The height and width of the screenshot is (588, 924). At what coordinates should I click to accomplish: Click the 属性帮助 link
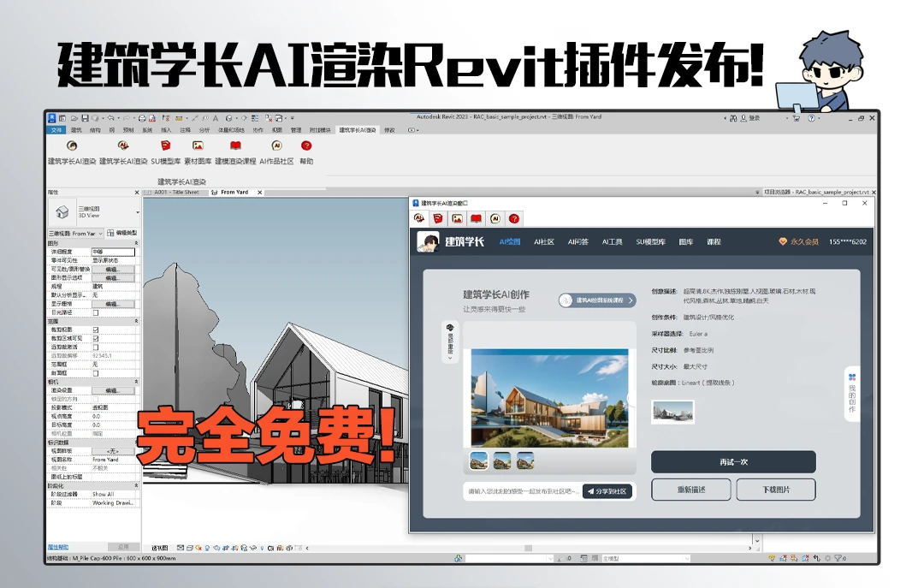58,547
